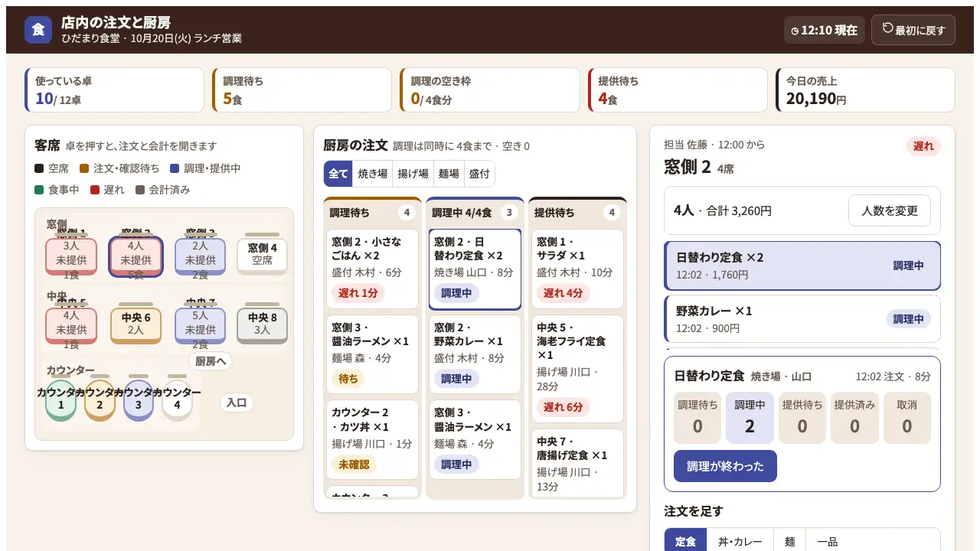Show all kitchen orders with 全て tab
Screen dimensions: 980x551
[x=338, y=174]
